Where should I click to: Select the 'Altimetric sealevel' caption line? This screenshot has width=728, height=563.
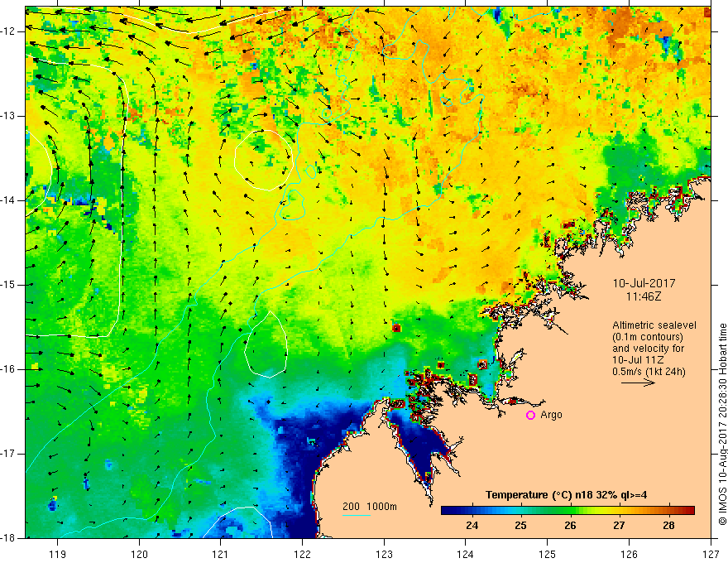click(x=654, y=325)
